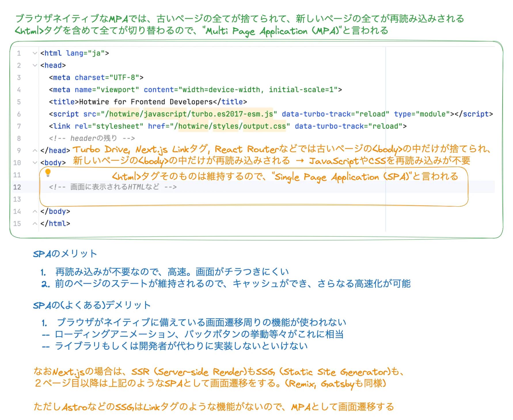Click the content="width=device-width, initial-scale=1" value

point(241,90)
